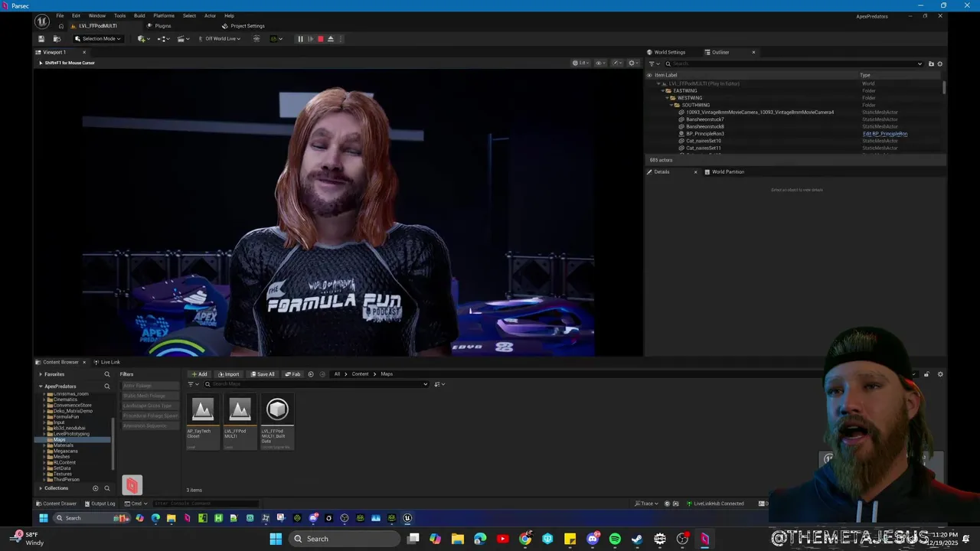980x551 pixels.
Task: Select Bansheeonstuck7 in Outliner
Action: pos(704,119)
